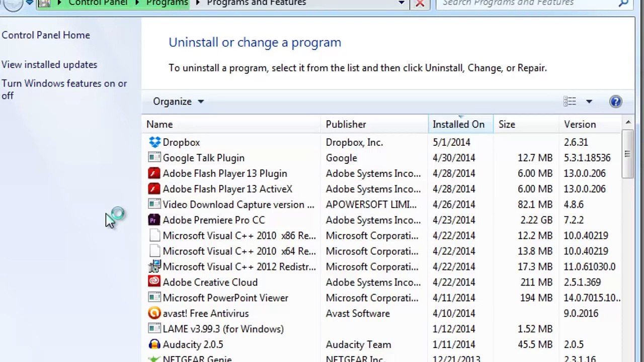This screenshot has height=362, width=644.
Task: Click the Dropbox program icon
Action: 154,142
